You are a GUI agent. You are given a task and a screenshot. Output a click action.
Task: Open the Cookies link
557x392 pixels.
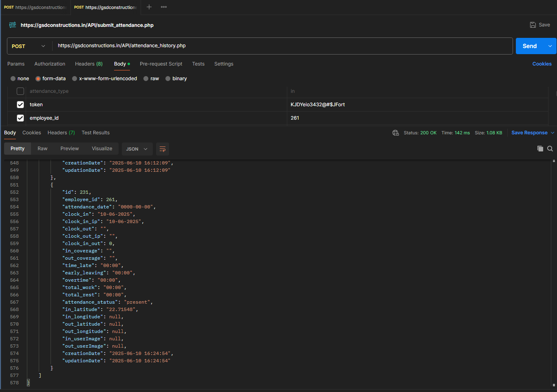coord(542,64)
